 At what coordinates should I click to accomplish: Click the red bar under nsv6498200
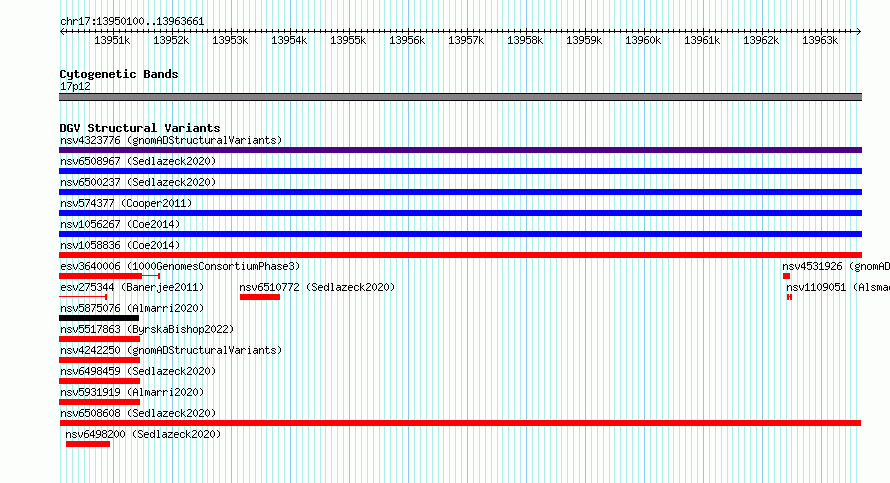(x=88, y=444)
